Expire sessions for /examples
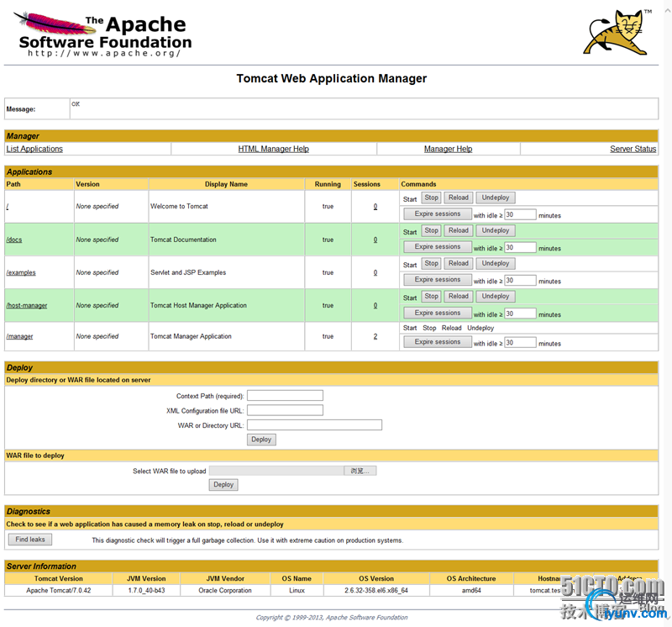 438,280
